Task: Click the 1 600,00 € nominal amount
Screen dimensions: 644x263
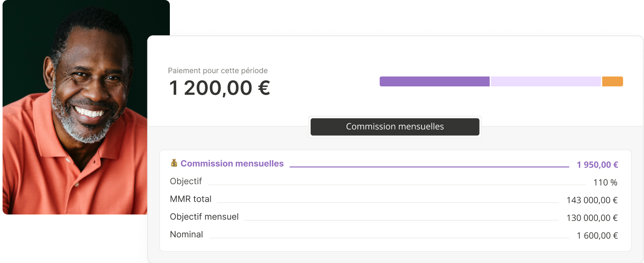Action: (597, 235)
